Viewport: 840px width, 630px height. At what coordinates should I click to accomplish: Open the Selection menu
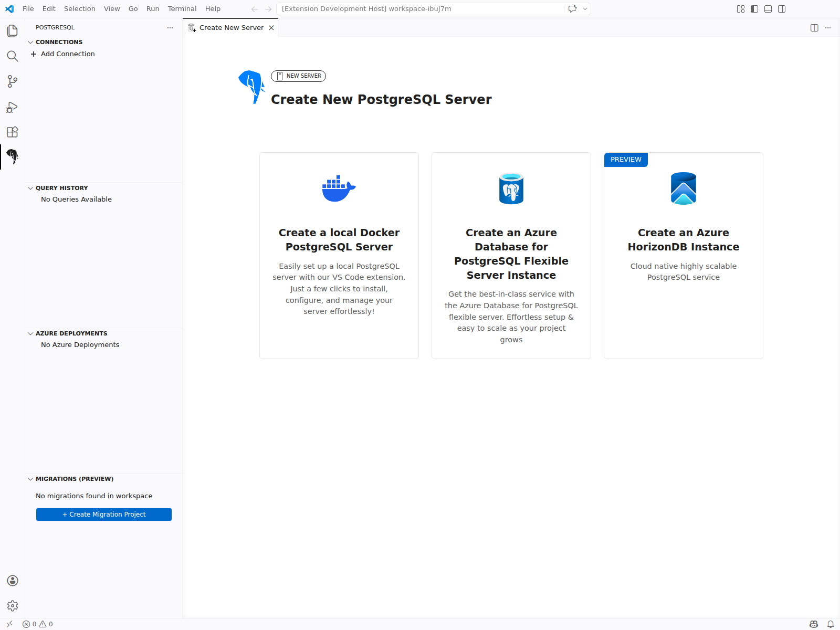[x=80, y=9]
